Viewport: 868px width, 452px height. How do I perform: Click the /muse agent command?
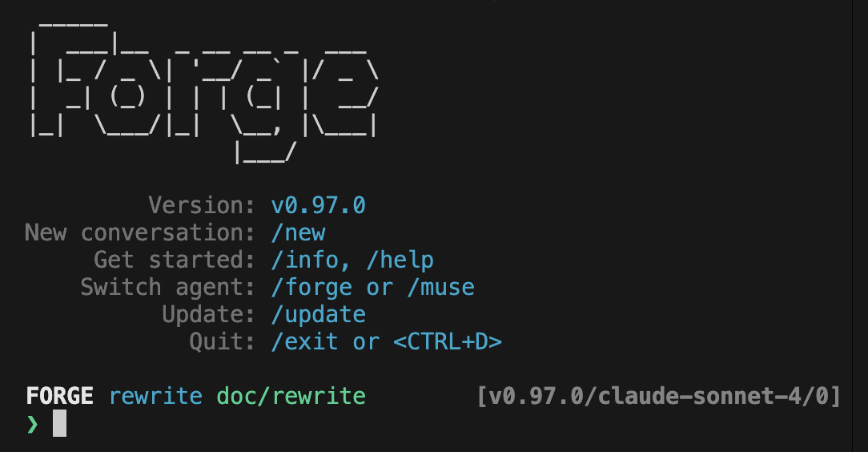pos(441,288)
